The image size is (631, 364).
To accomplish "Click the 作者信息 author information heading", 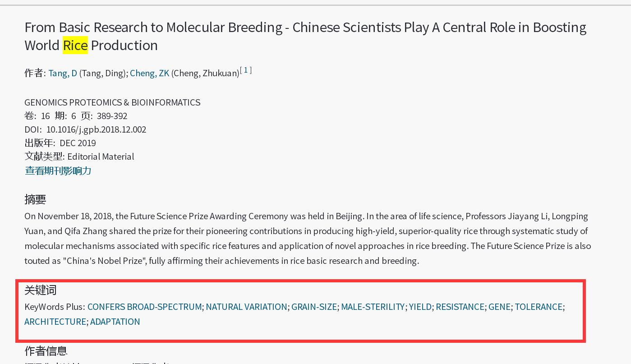I will pos(46,351).
